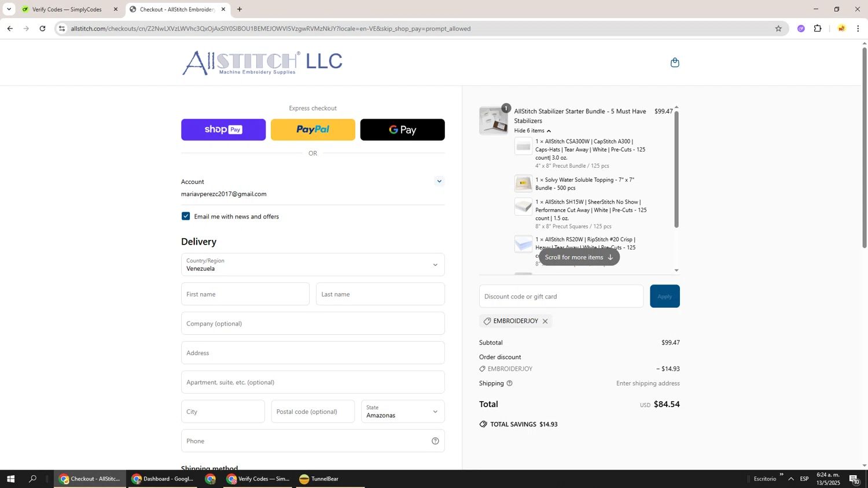868x488 pixels.
Task: Click the Stabilizer Starter Bundle product image
Action: (494, 120)
